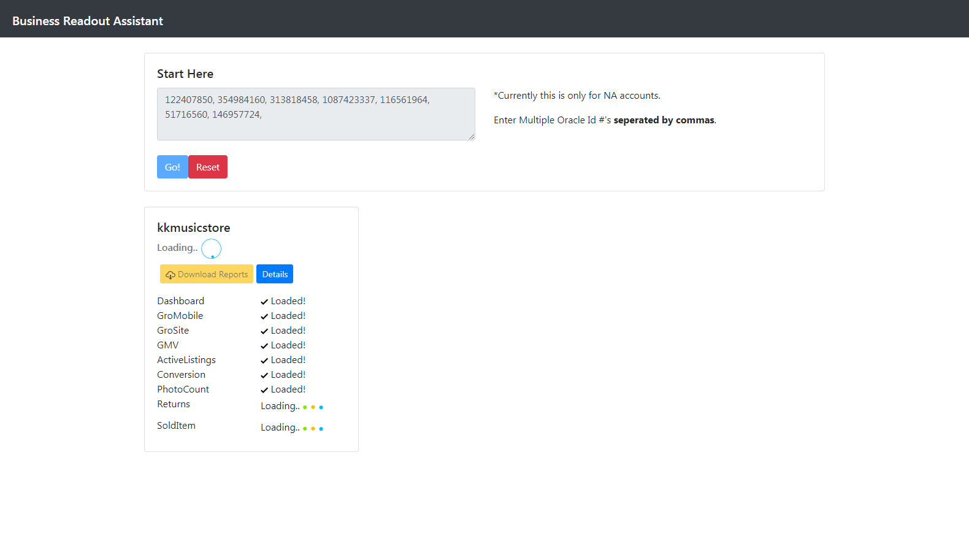Click the checkmark icon in the GMV row
969x560 pixels.
pos(264,346)
